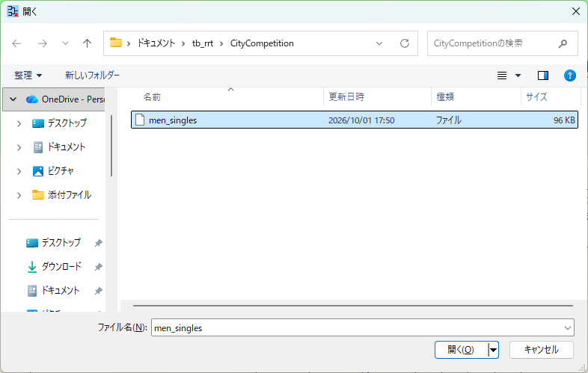
Task: Open recent locations dropdown chevron
Action: (x=65, y=43)
